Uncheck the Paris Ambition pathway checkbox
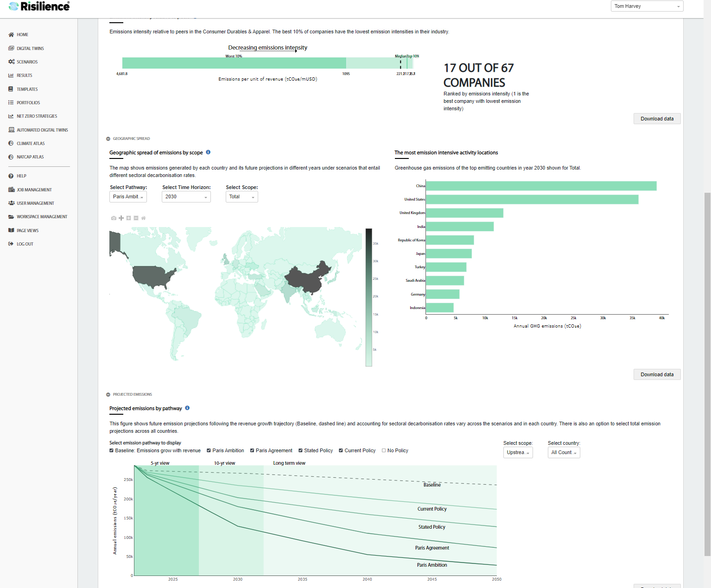The height and width of the screenshot is (588, 711). (209, 450)
